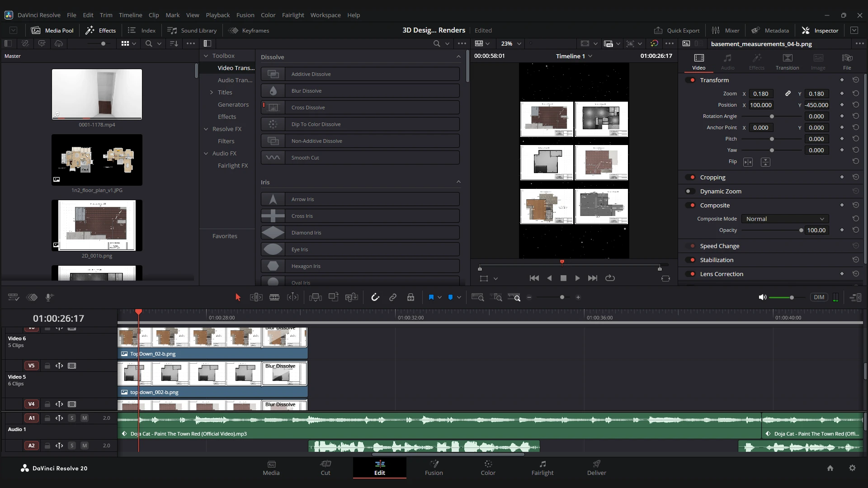Open the Fusion menu

tap(245, 15)
